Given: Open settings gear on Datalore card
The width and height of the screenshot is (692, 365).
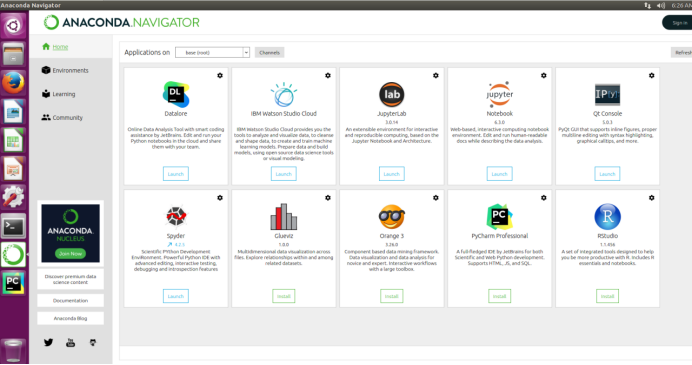Looking at the screenshot, I should tap(220, 75).
